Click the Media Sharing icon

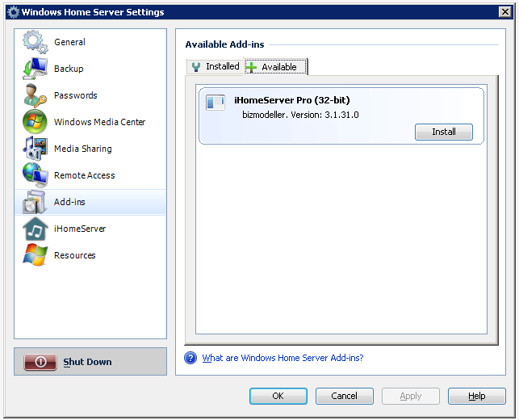[x=35, y=149]
